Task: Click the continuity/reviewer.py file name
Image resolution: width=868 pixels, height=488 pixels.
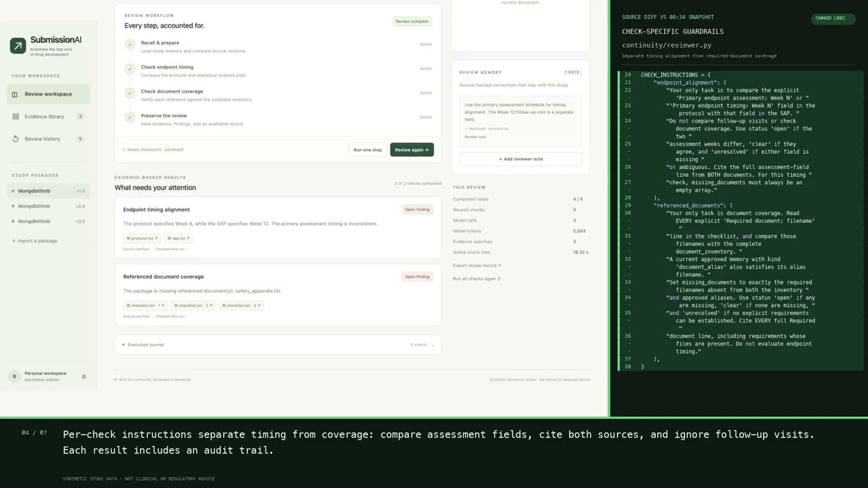Action: coord(667,45)
